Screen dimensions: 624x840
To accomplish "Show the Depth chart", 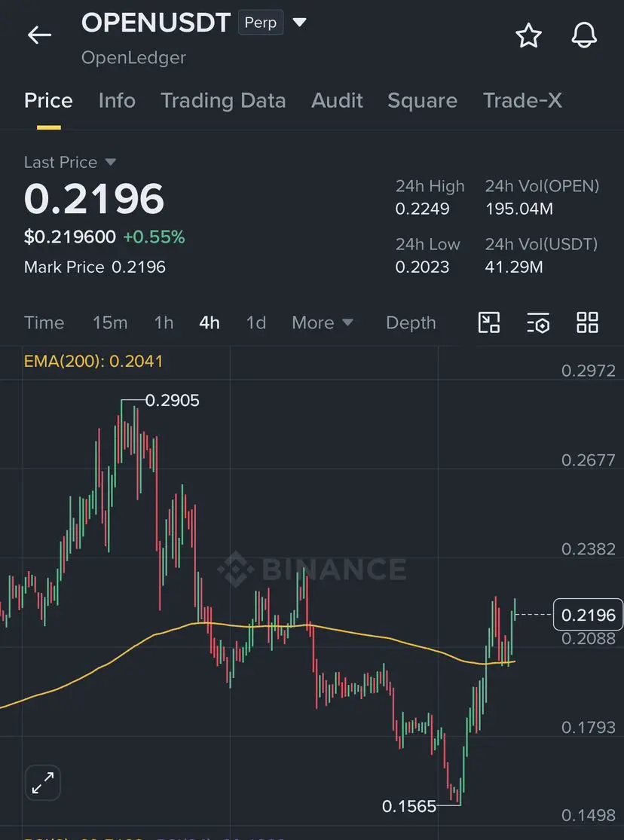I will [x=411, y=322].
